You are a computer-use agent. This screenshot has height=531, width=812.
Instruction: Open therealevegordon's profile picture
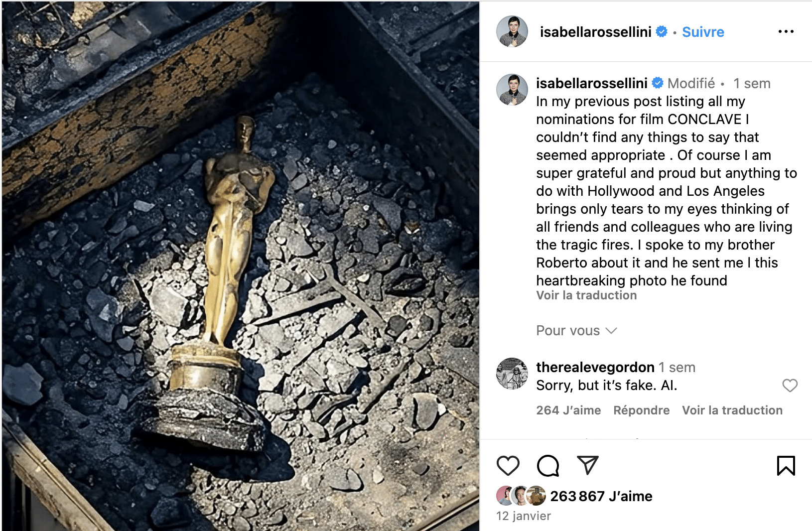click(512, 373)
